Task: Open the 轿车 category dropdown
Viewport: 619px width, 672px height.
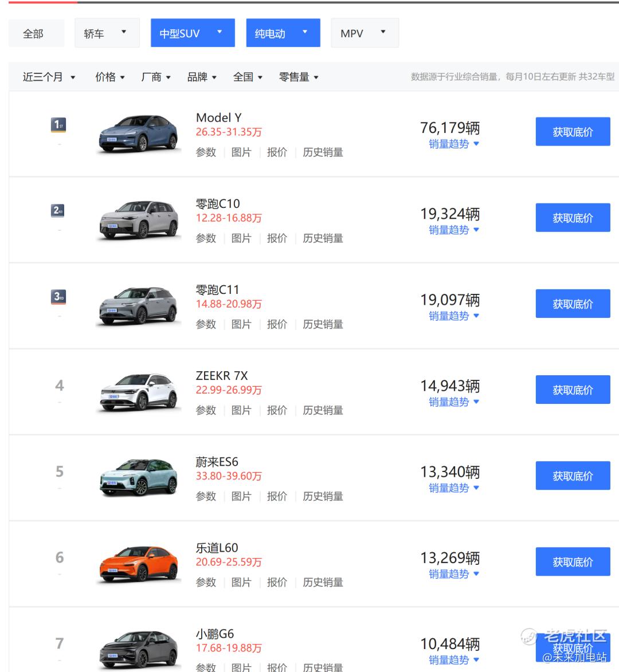Action: tap(107, 33)
